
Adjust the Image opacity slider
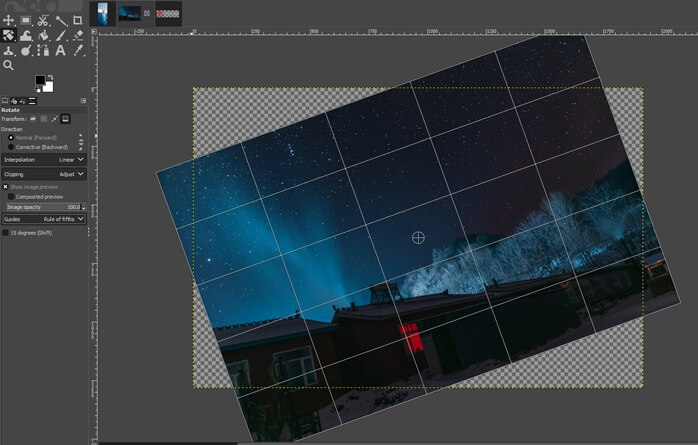44,207
